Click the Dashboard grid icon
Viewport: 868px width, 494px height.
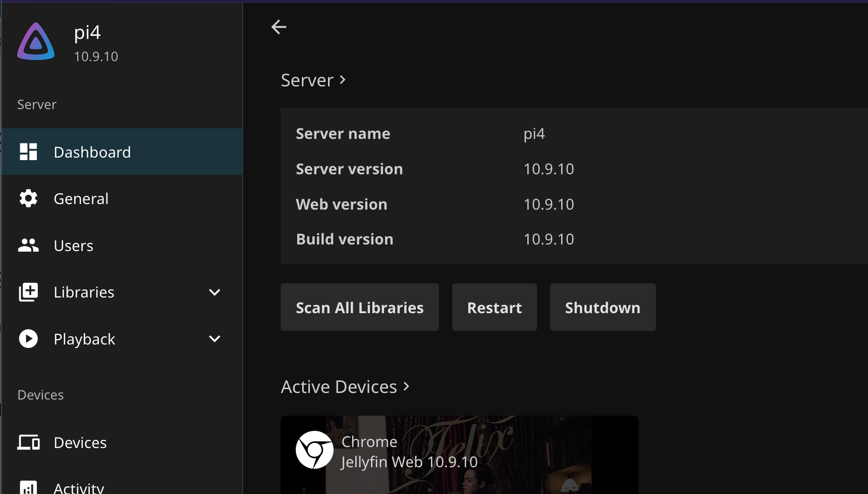click(x=28, y=152)
